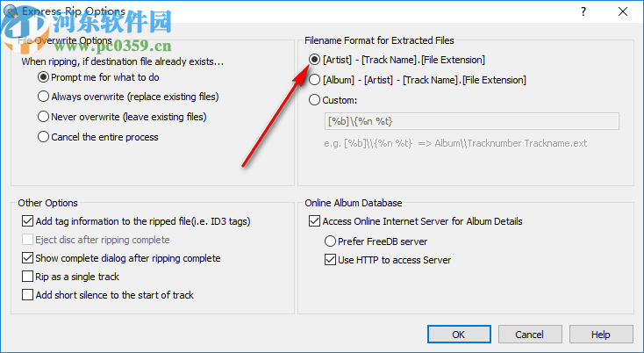
Task: Choose '[Album] - [Artist] - [Track Name]' format
Action: pos(315,80)
